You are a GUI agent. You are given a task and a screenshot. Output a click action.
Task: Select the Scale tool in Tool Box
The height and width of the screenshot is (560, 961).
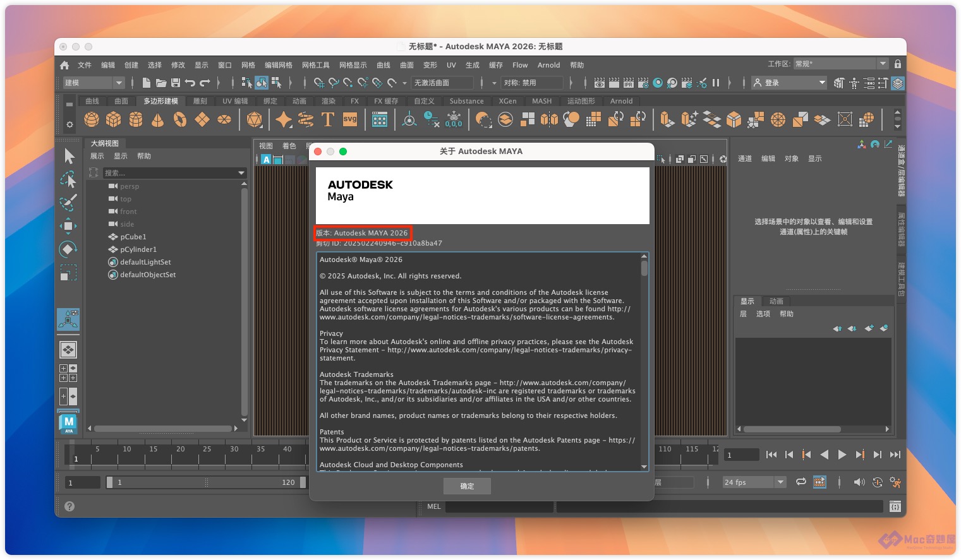point(68,272)
